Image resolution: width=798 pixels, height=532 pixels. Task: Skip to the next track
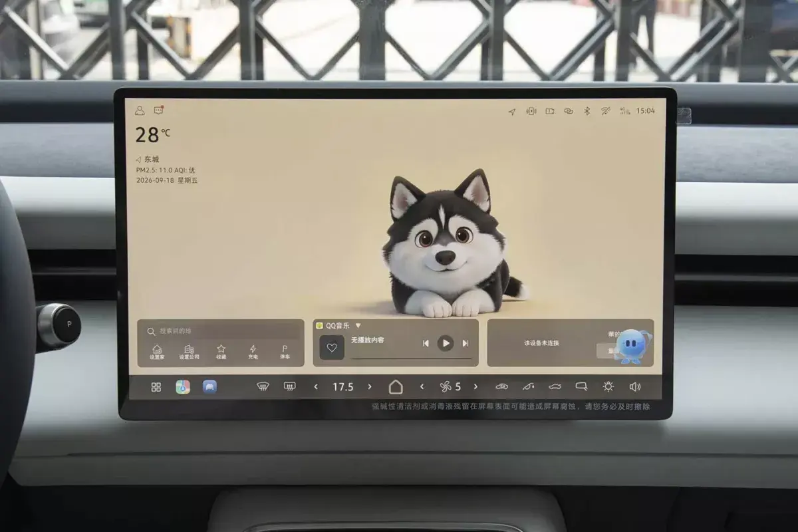point(465,343)
